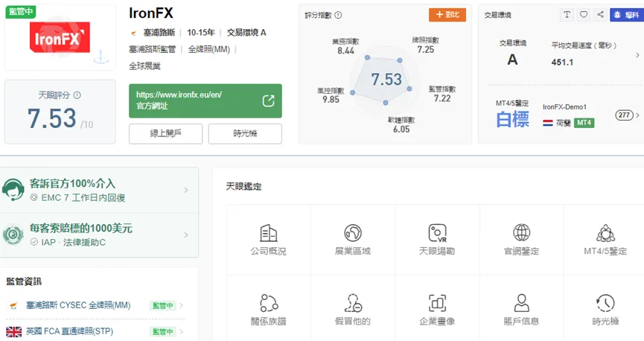Click the blue 爆料 report button
This screenshot has height=341, width=644.
[627, 15]
